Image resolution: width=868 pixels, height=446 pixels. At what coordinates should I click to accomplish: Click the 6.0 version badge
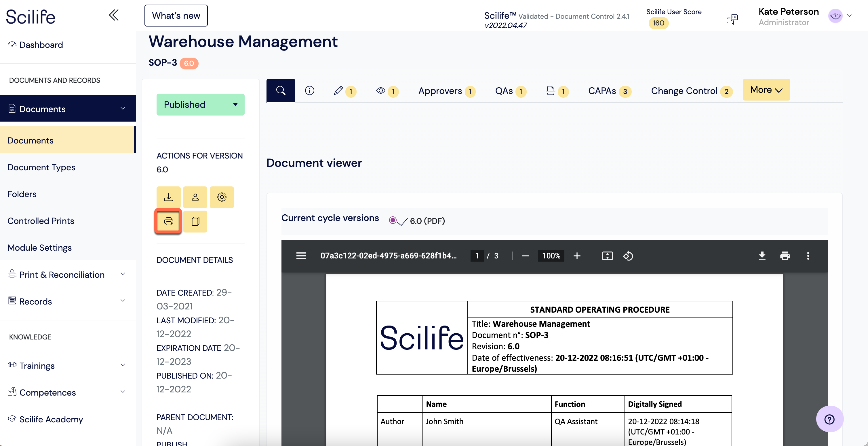(x=189, y=63)
